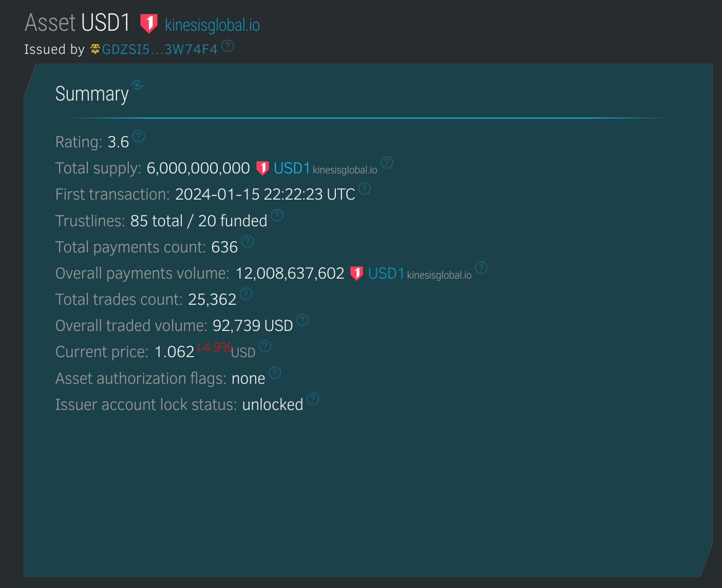Click the payments count value 636
The width and height of the screenshot is (722, 588).
click(224, 247)
